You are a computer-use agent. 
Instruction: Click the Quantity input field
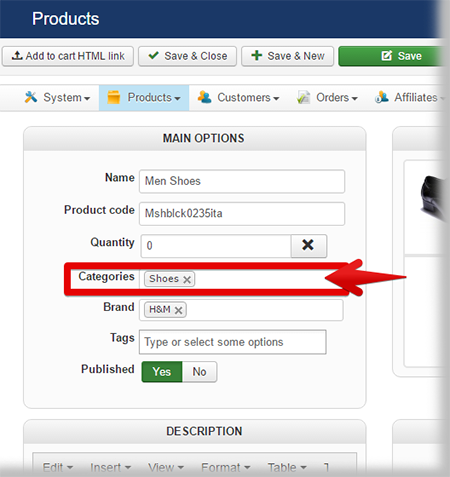click(216, 246)
